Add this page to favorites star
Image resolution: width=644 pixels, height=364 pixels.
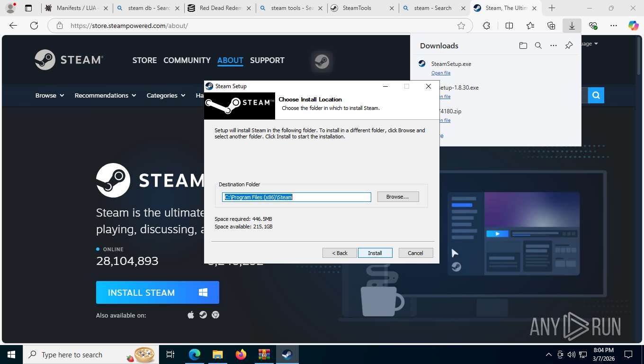[461, 26]
